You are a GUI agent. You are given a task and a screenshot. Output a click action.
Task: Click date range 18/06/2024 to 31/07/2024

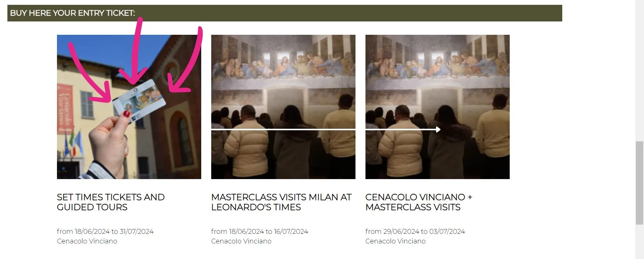coord(105,232)
